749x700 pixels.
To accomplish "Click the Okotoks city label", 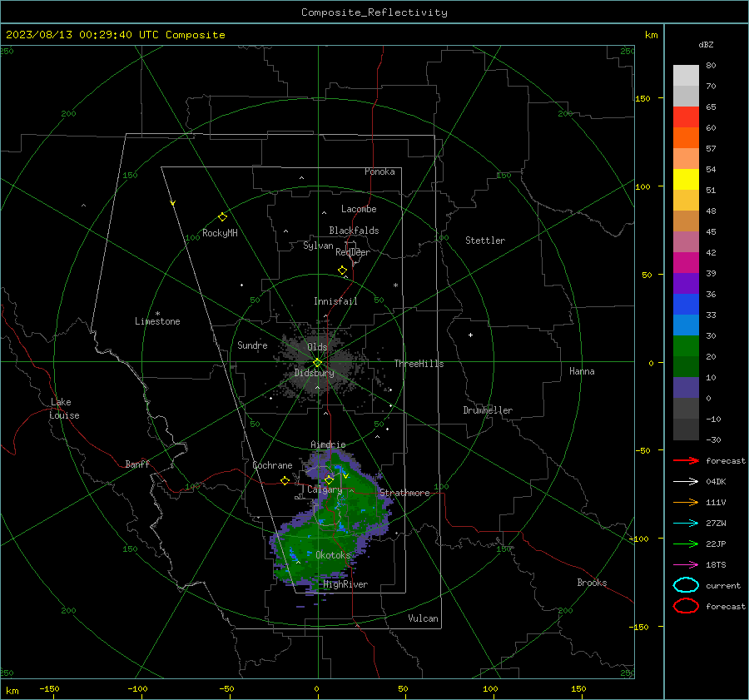I will pyautogui.click(x=333, y=554).
